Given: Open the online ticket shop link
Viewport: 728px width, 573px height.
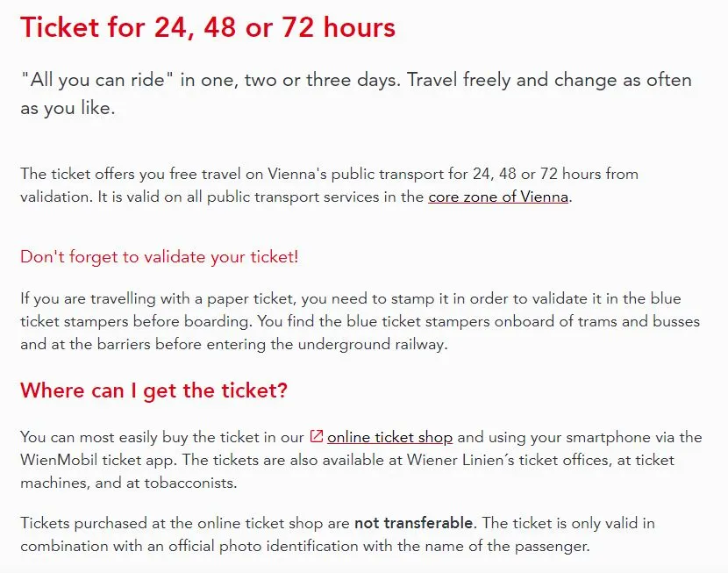Looking at the screenshot, I should coord(389,437).
